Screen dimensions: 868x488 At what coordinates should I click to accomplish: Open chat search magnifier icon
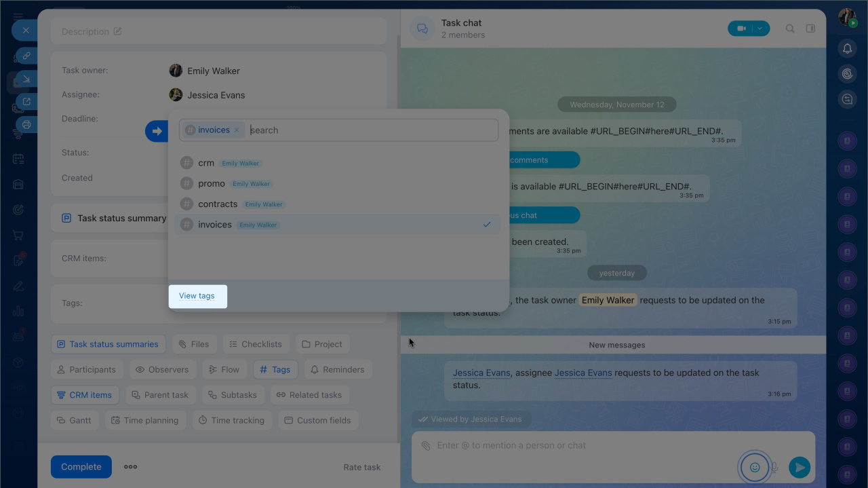[790, 29]
